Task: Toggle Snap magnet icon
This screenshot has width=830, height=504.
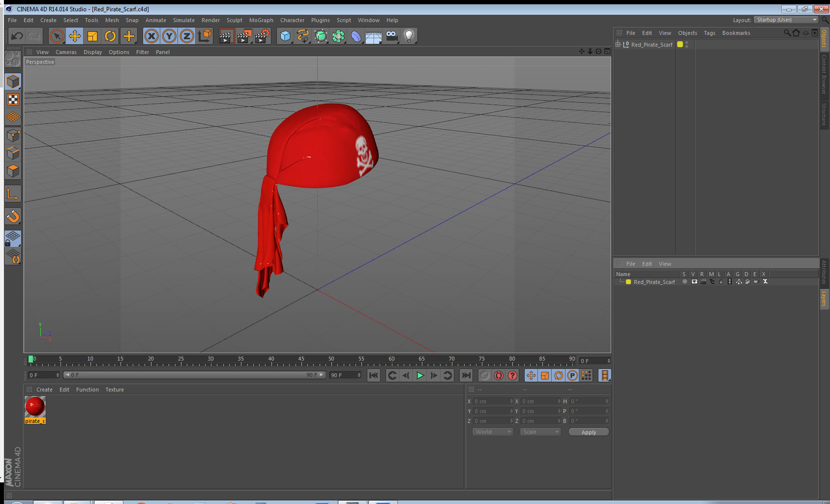Action: 13,216
